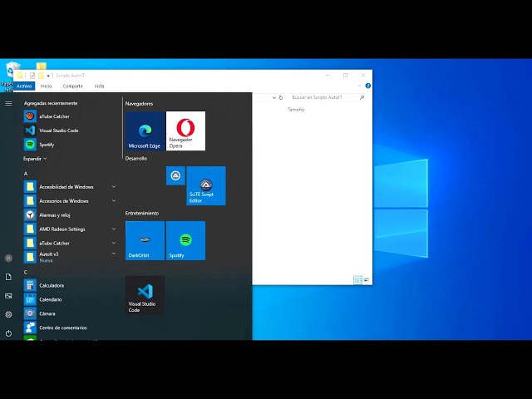Click the Entretenimiento group title
Image resolution: width=532 pixels, height=399 pixels.
click(142, 213)
